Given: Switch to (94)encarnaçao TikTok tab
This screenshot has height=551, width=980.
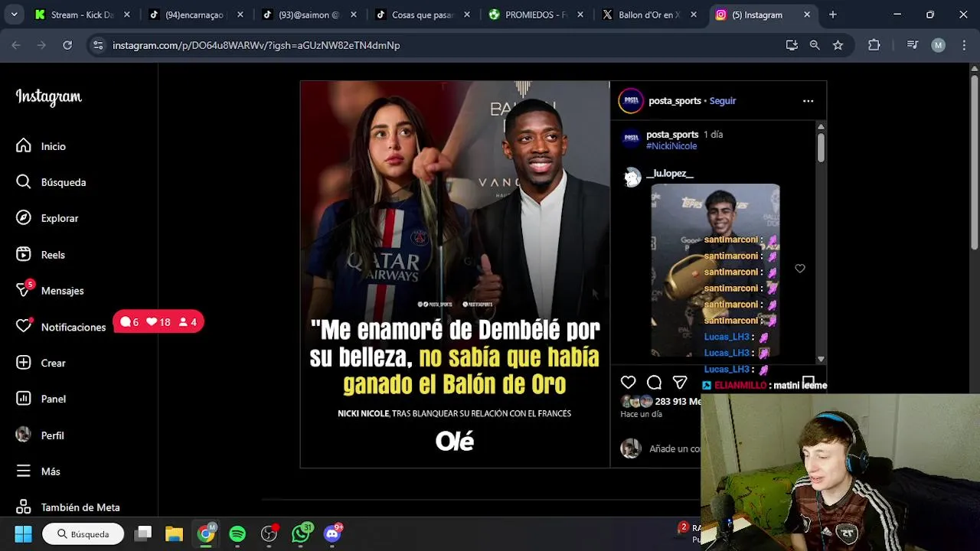Looking at the screenshot, I should [x=196, y=15].
